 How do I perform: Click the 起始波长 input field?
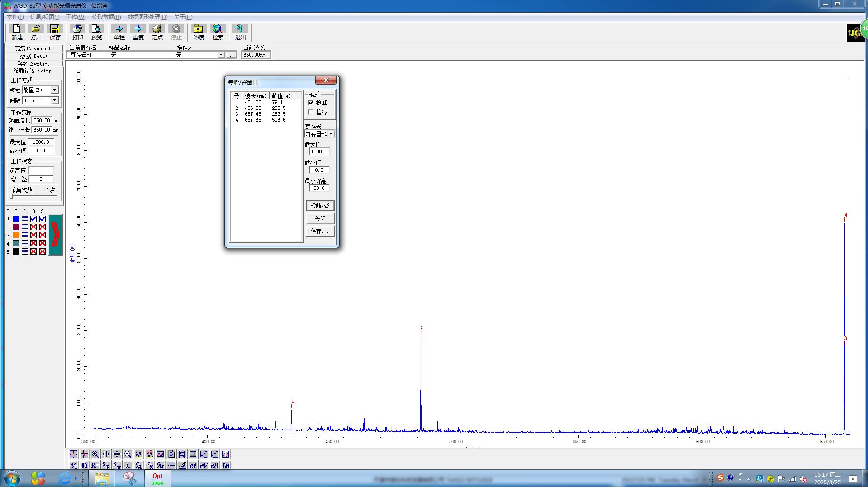pos(42,120)
